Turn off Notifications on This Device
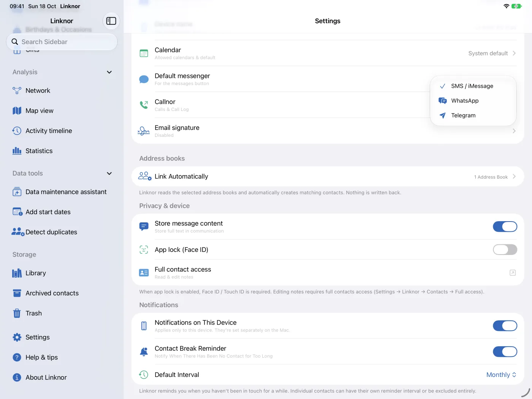The image size is (532, 399). pyautogui.click(x=505, y=326)
